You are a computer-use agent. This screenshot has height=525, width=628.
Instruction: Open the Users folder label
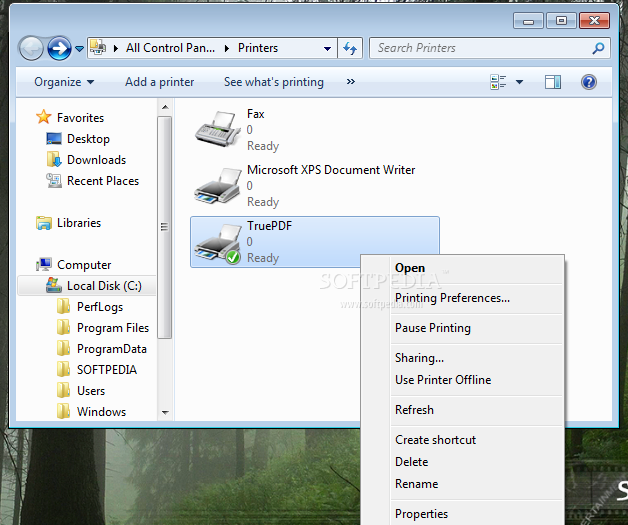point(91,390)
